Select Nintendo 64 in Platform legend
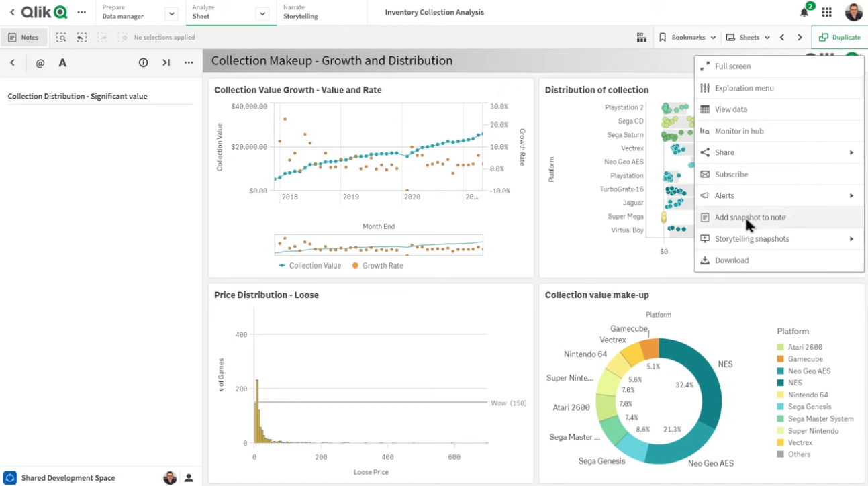 tap(802, 395)
